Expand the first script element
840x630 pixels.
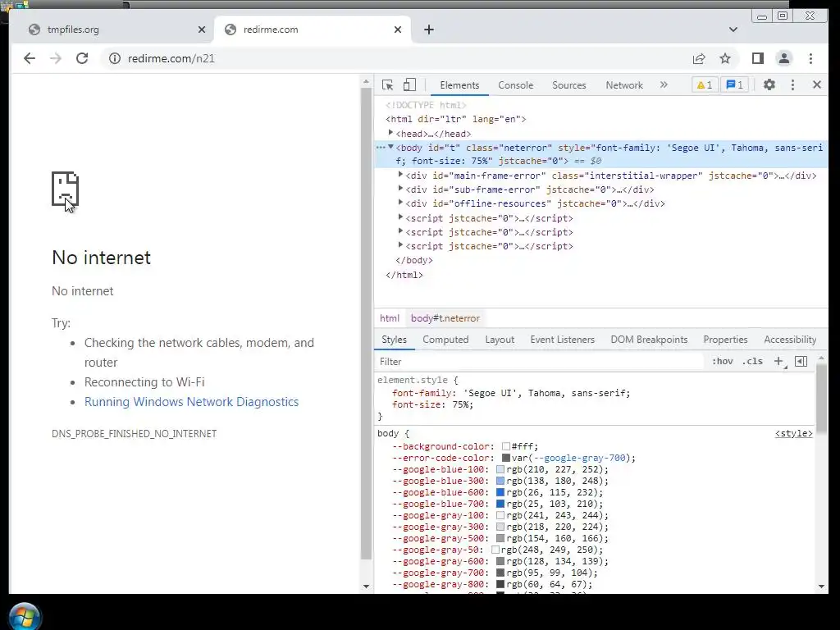[x=400, y=217]
